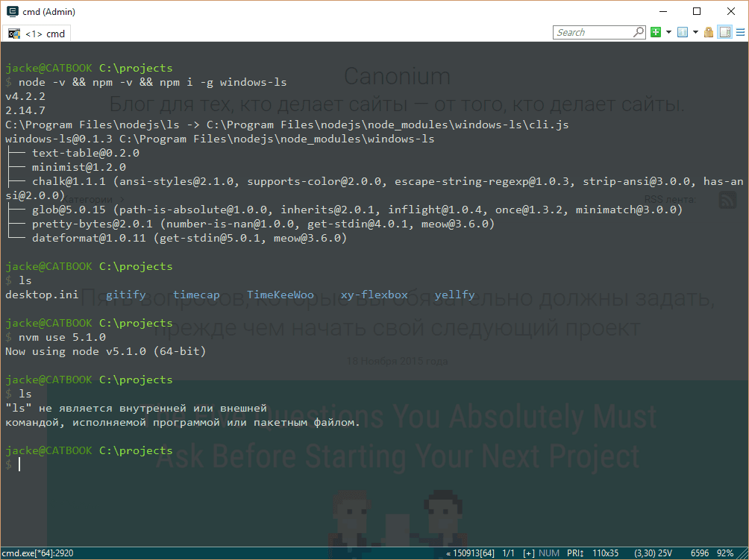Toggle NUM lock indicator in status bar
The width and height of the screenshot is (749, 560).
pos(549,553)
